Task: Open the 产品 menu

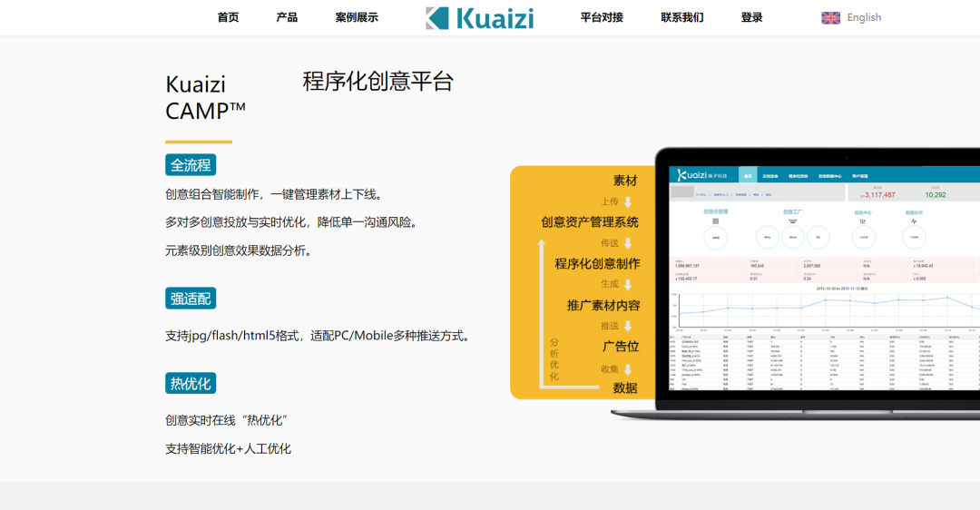Action: [287, 18]
